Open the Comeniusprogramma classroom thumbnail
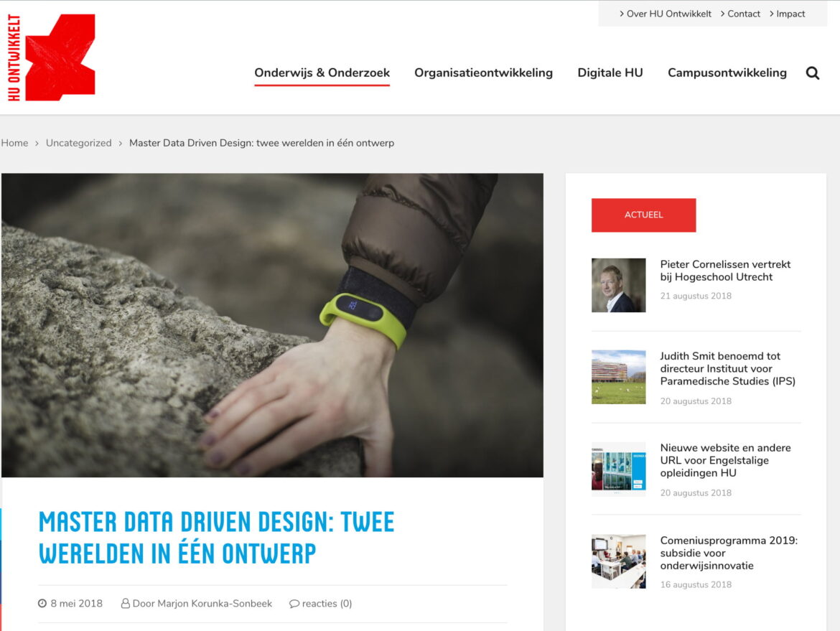Viewport: 840px width, 631px height. coord(618,561)
